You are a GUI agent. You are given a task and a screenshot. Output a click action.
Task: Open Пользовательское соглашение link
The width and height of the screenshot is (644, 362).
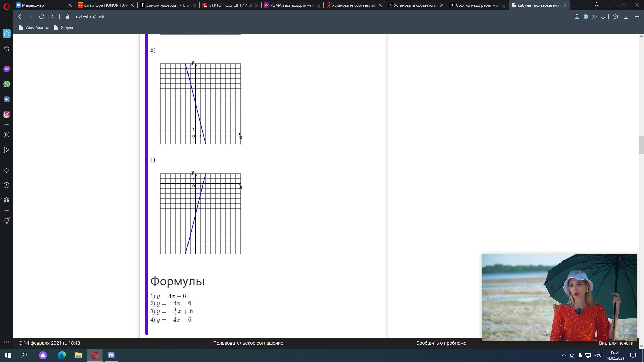point(248,343)
